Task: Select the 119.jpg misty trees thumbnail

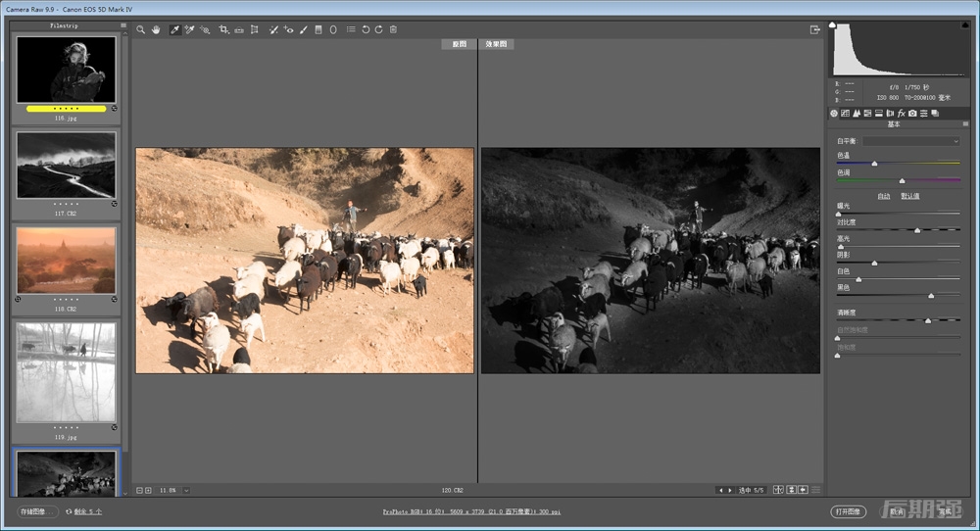Action: tap(67, 372)
